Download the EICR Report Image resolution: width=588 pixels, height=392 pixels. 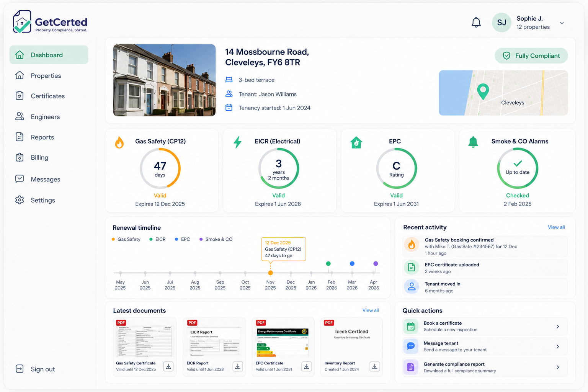pyautogui.click(x=238, y=366)
